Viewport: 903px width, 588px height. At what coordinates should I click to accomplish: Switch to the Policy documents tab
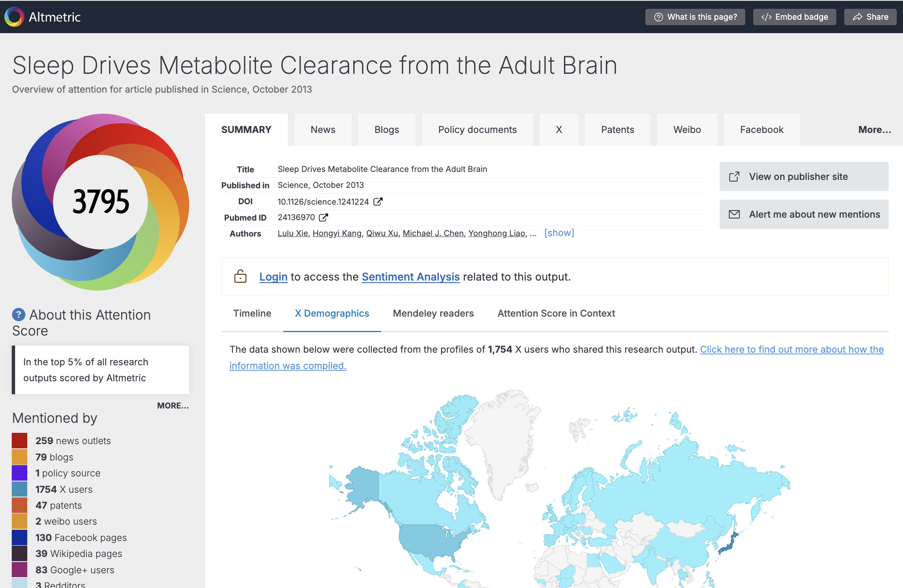(x=477, y=130)
